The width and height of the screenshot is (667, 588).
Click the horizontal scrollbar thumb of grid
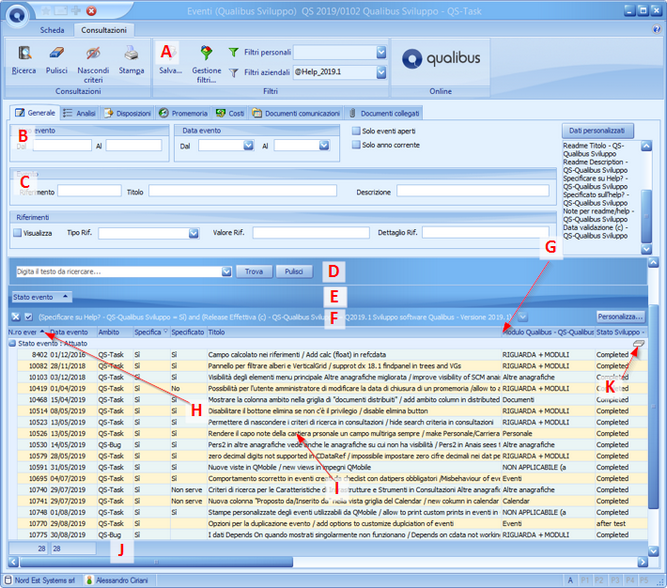(157, 562)
